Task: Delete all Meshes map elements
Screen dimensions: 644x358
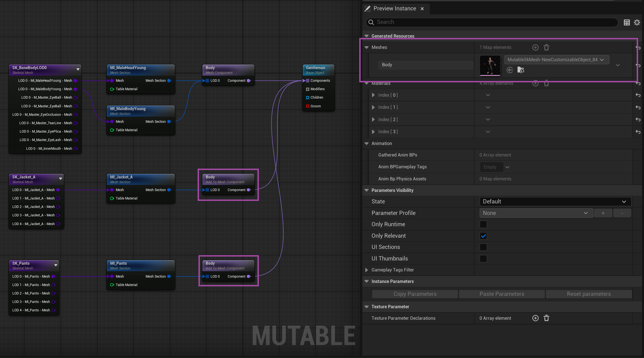Action: click(546, 47)
